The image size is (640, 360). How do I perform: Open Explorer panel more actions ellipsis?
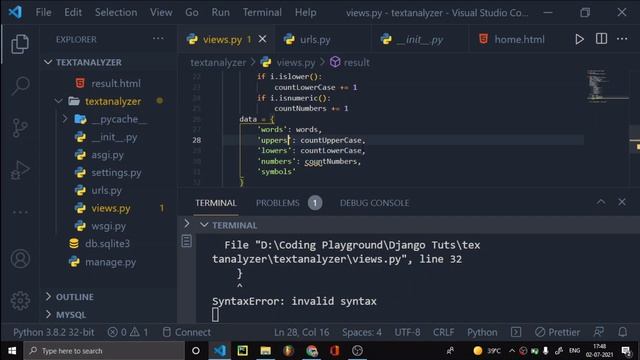click(158, 39)
